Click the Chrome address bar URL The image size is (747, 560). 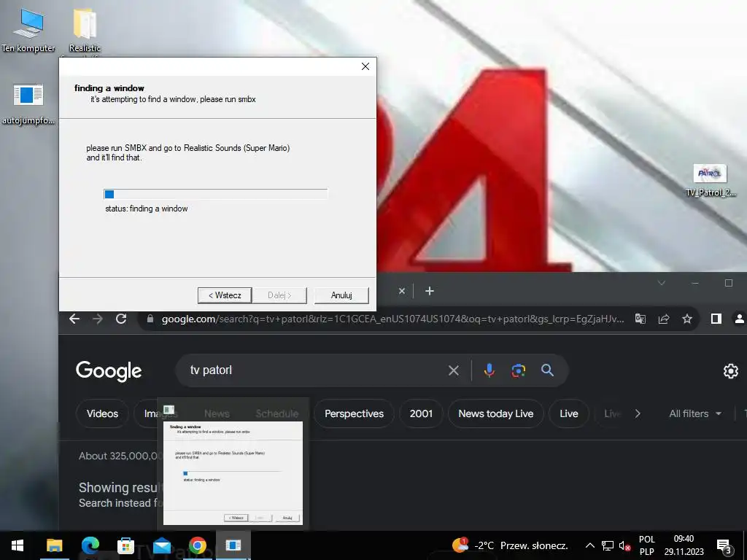392,319
